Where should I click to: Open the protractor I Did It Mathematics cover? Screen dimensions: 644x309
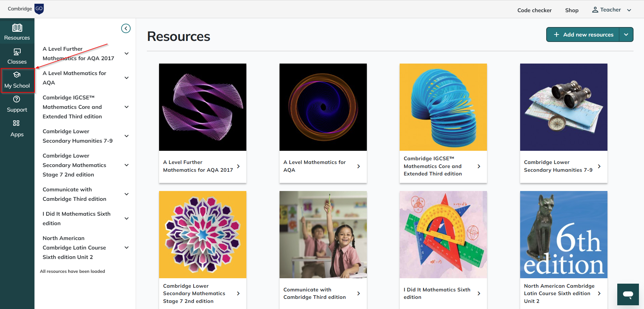(443, 235)
